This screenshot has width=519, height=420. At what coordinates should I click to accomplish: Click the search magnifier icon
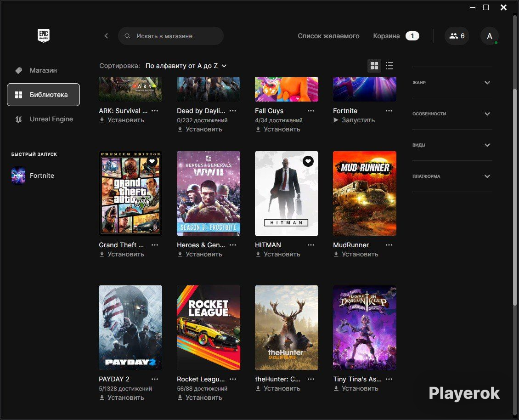click(127, 36)
